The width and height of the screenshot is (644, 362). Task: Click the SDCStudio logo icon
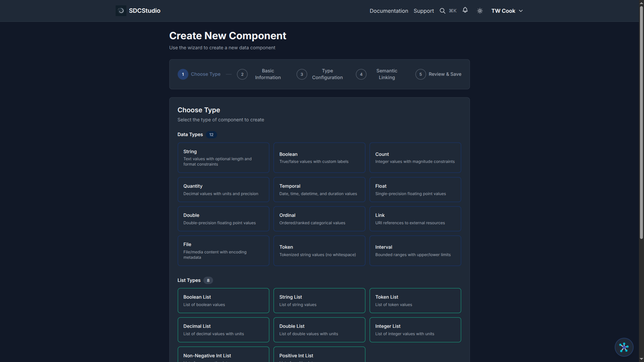[121, 10]
